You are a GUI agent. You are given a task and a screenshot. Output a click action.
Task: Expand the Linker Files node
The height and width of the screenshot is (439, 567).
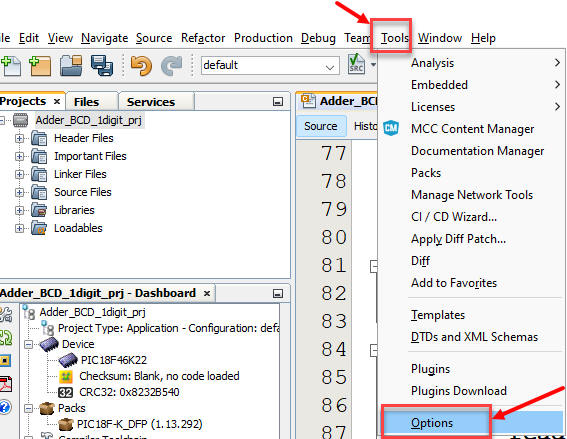pos(20,175)
